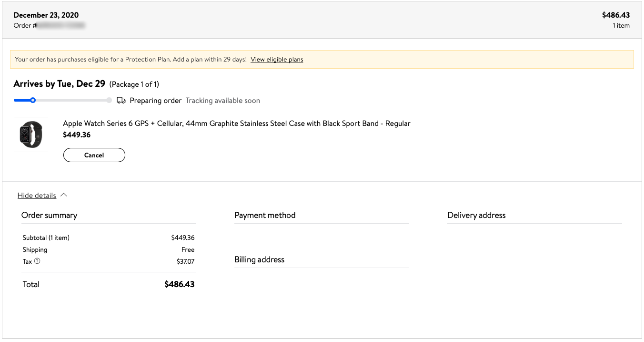This screenshot has height=342, width=644.
Task: Click the 'Arrives by Tue, Dec 29' heading
Action: pos(60,84)
